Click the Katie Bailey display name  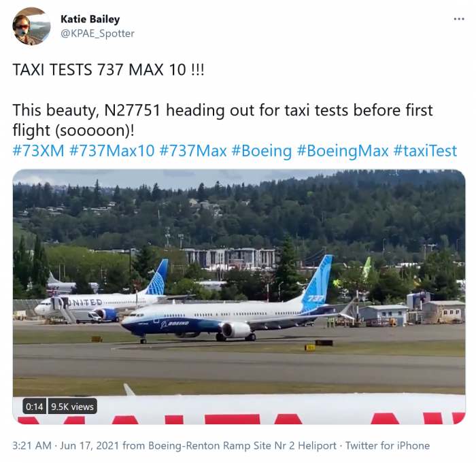90,19
